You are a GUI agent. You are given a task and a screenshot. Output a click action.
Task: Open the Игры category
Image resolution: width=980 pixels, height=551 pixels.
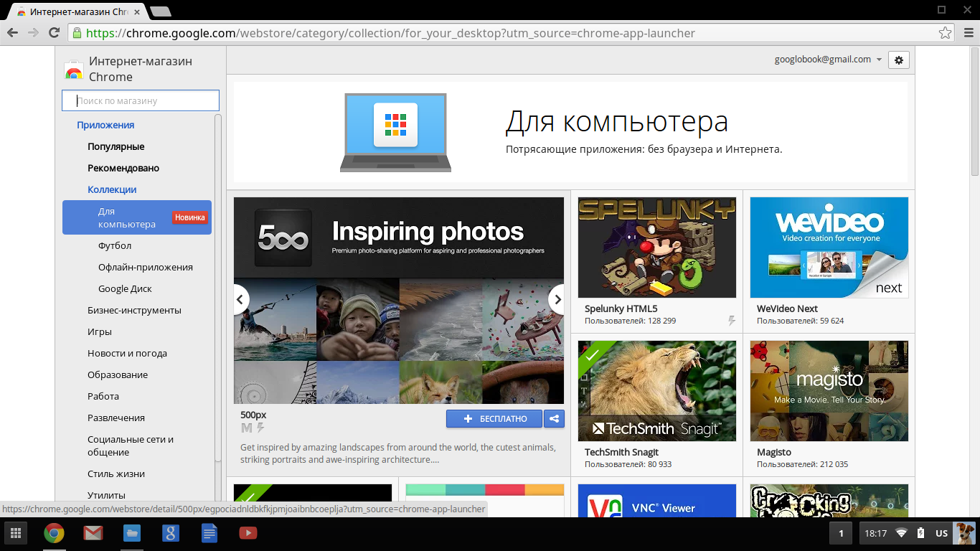(x=100, y=331)
